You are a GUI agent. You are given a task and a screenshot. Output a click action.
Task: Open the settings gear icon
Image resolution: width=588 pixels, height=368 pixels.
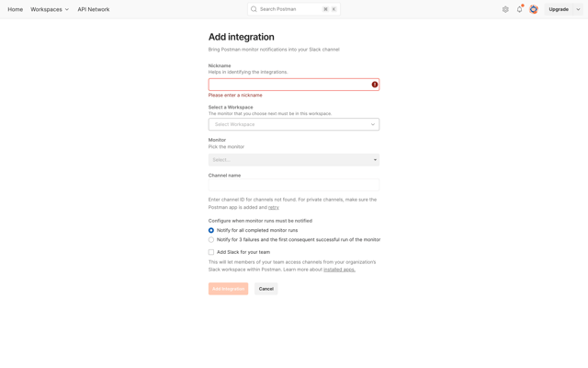click(x=505, y=9)
